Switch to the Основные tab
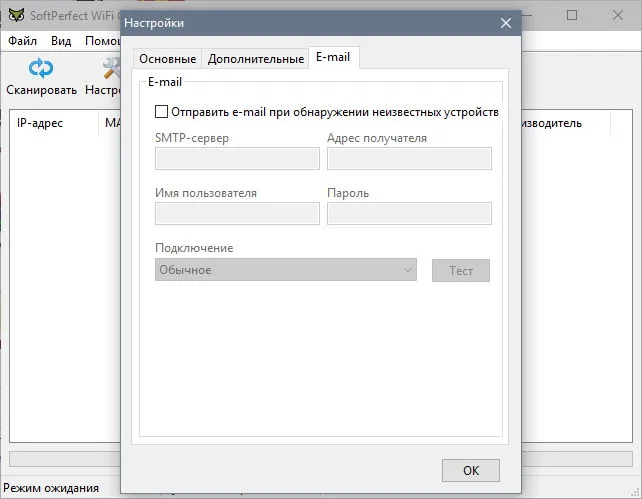The width and height of the screenshot is (642, 499). point(167,59)
